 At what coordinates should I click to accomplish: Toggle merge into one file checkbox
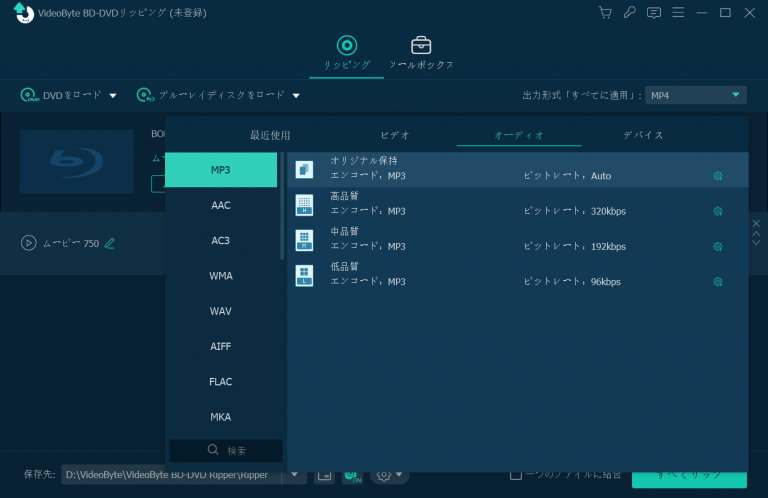(x=516, y=474)
